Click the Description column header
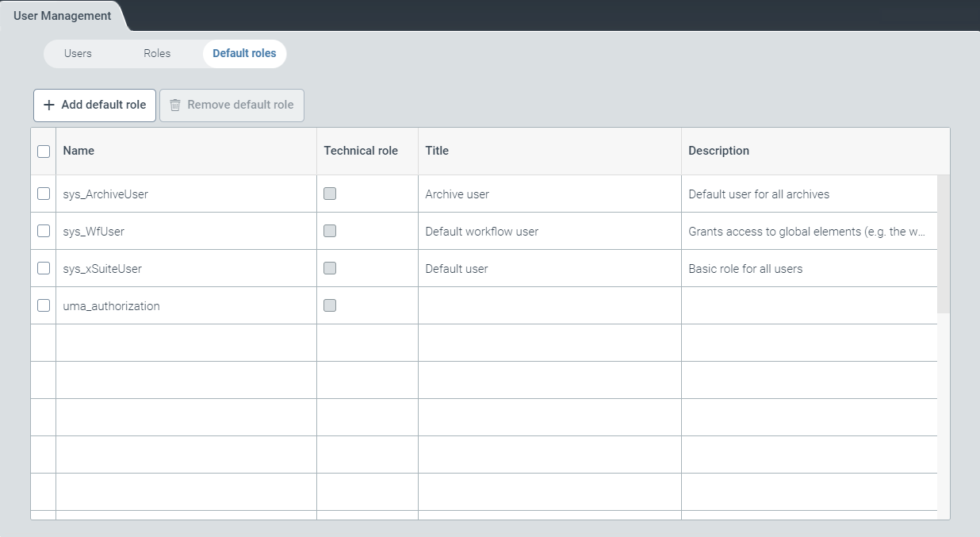 (718, 151)
